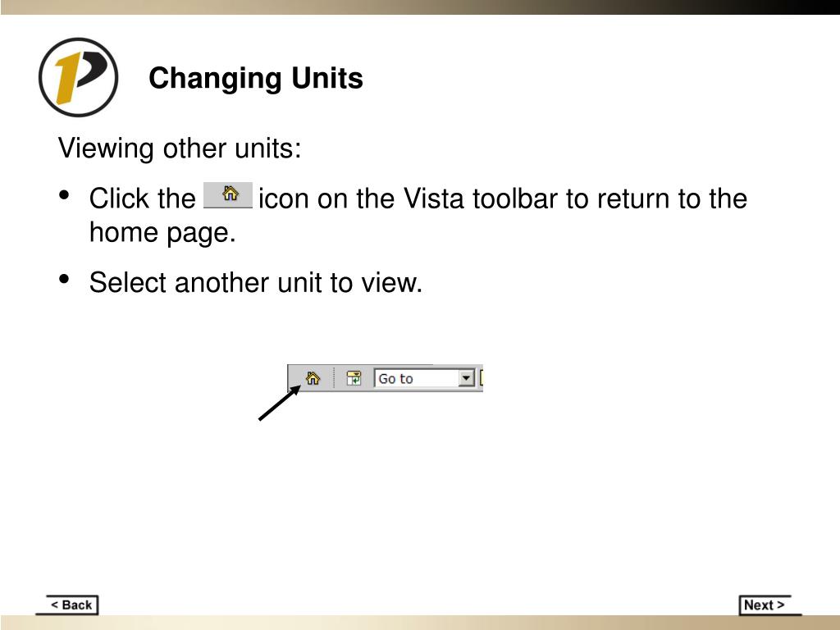Click the inline home icon after 'Click the'

point(228,195)
